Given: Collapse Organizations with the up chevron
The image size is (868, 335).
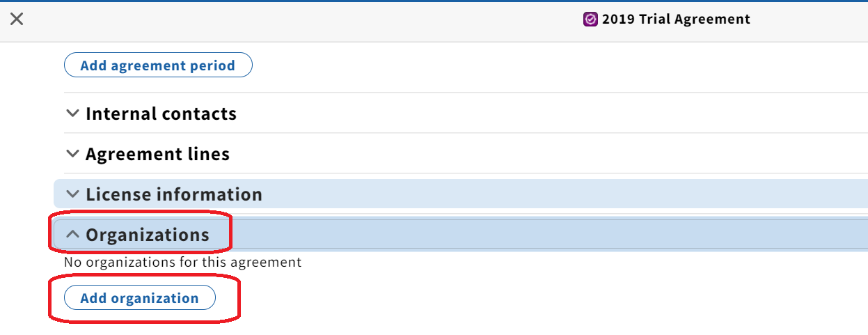Looking at the screenshot, I should [x=72, y=235].
